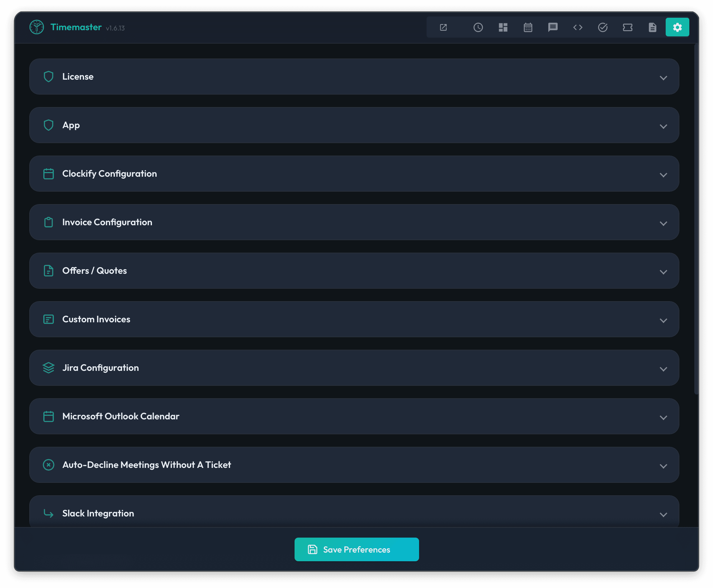
Task: Click the arrow icon beside Slack Integration
Action: point(49,513)
